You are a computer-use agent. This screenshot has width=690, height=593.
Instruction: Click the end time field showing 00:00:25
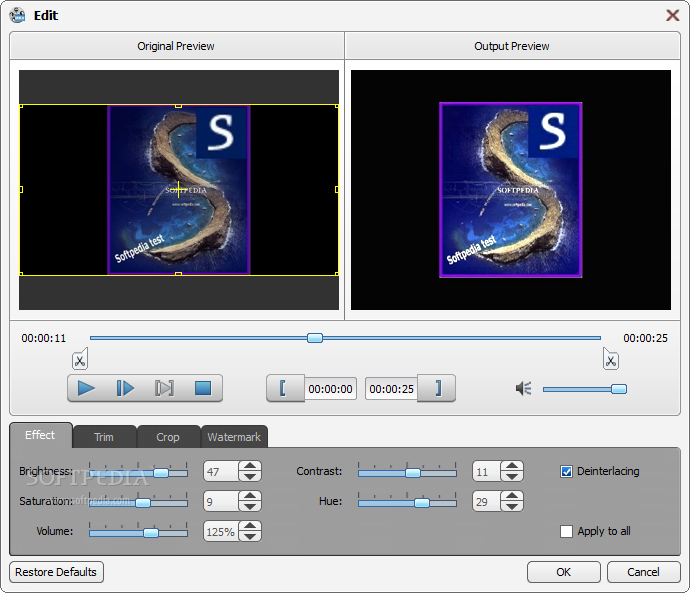[391, 389]
